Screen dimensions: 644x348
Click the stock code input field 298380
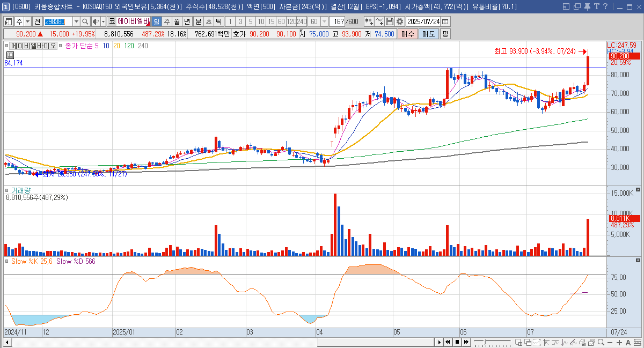pos(58,21)
